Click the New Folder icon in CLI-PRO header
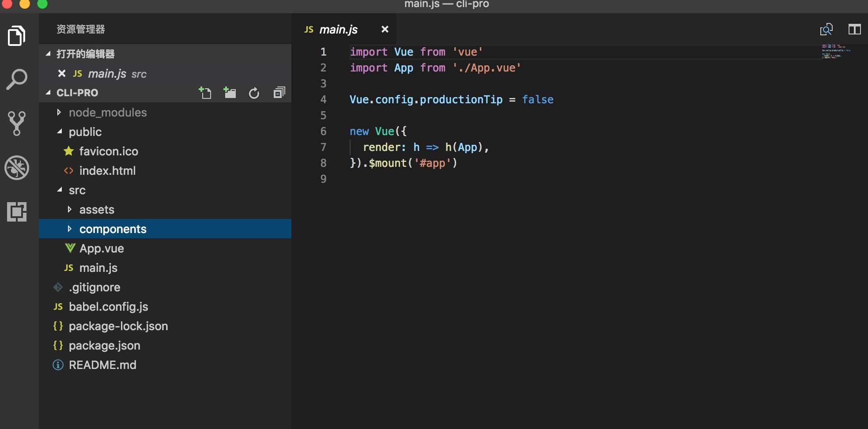This screenshot has width=868, height=429. pyautogui.click(x=230, y=93)
